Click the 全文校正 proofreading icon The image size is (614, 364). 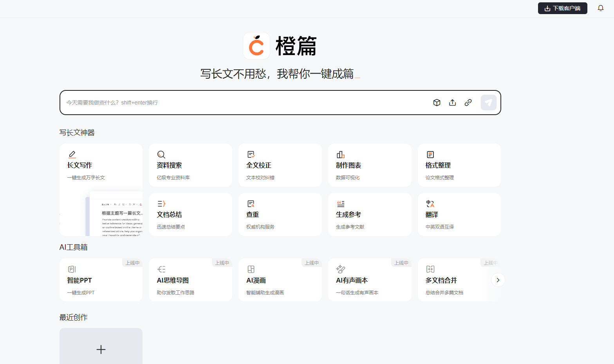[251, 155]
